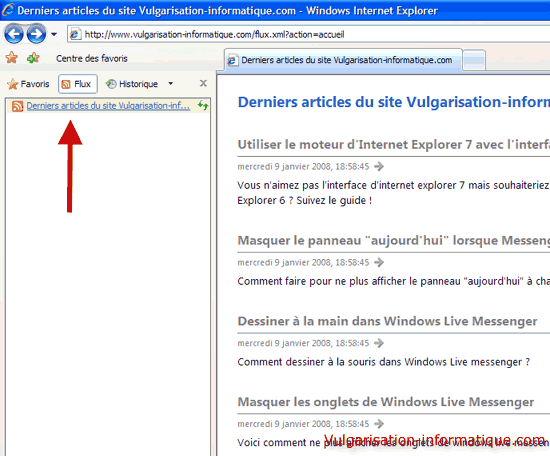Click the Favoris tab star icon
The width and height of the screenshot is (550, 456).
tap(12, 84)
